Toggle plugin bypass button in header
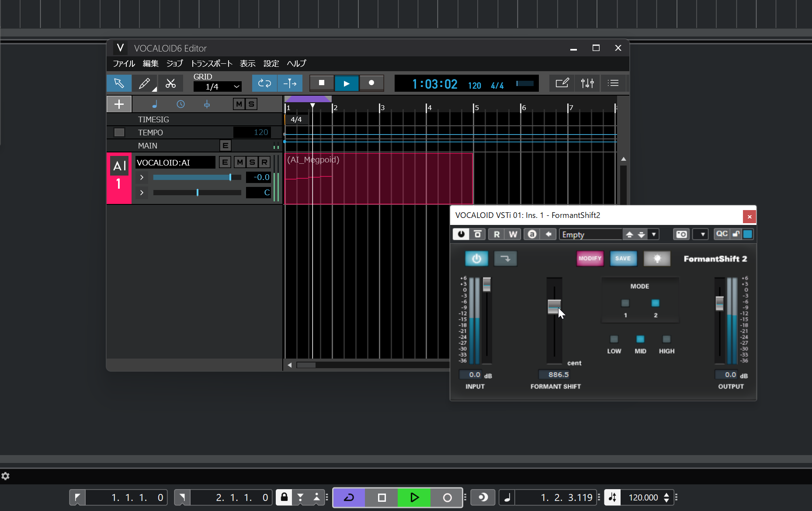 [478, 234]
